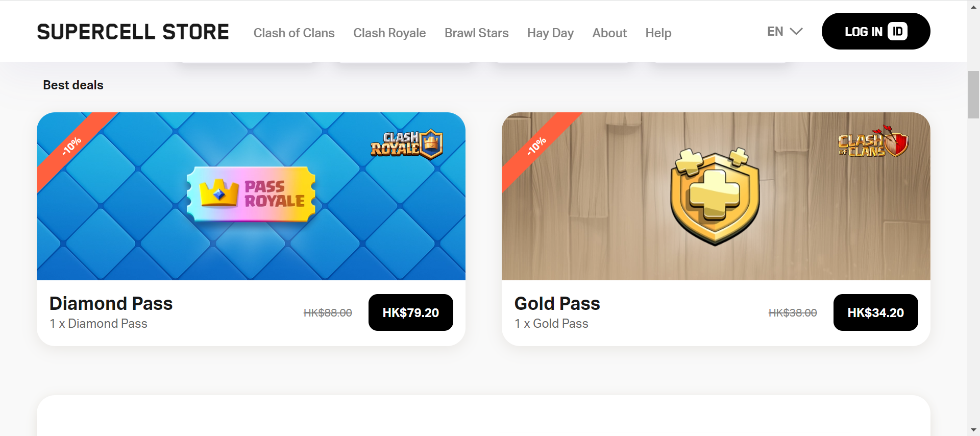Click the Pass Royale ticket image

pos(251,194)
